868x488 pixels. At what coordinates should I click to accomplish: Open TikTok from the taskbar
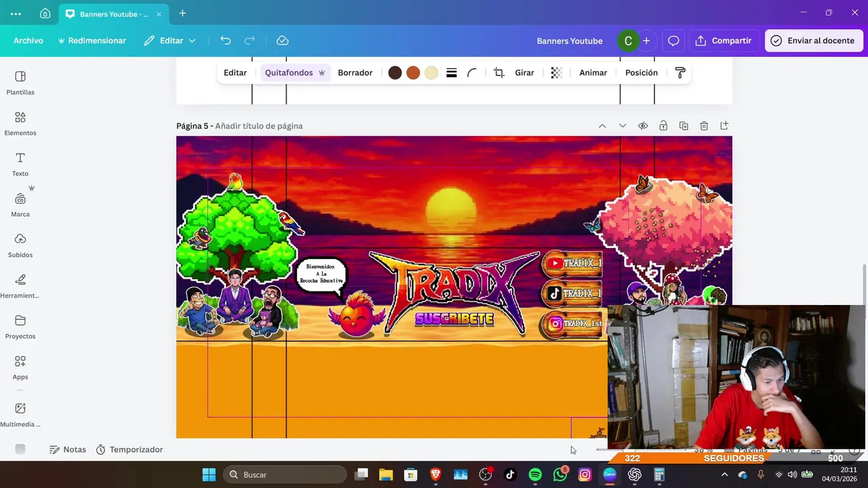click(510, 474)
